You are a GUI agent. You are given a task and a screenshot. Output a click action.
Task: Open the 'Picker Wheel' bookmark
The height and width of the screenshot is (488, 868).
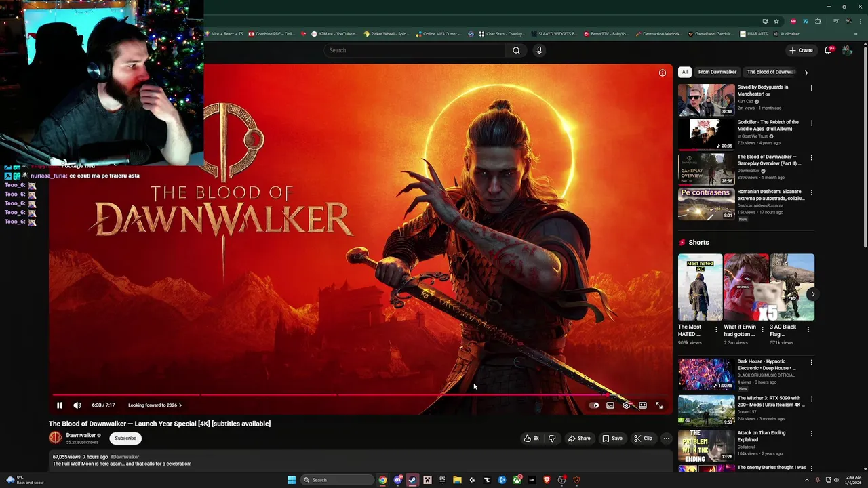tap(387, 33)
